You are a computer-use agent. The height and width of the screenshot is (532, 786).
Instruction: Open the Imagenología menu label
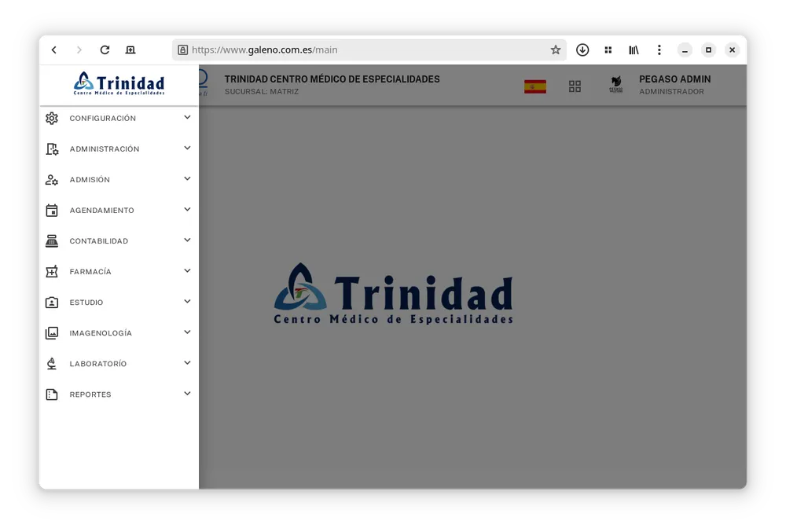pos(101,333)
